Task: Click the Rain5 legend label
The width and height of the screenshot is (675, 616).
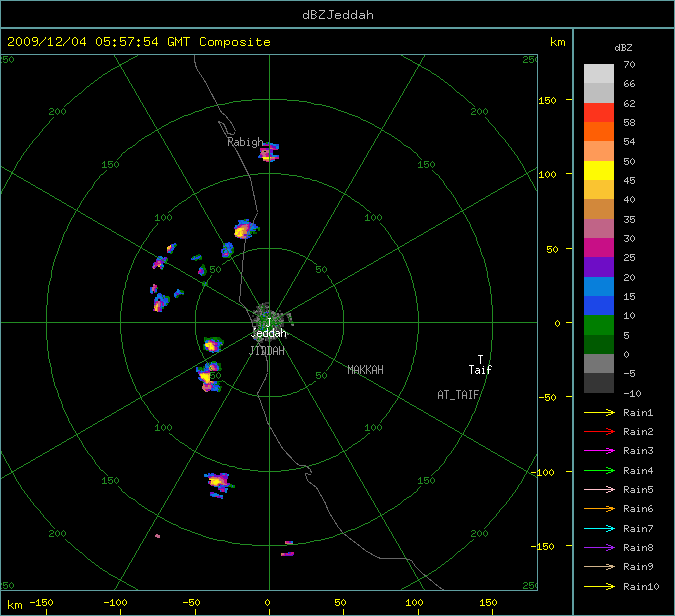Action: (637, 490)
